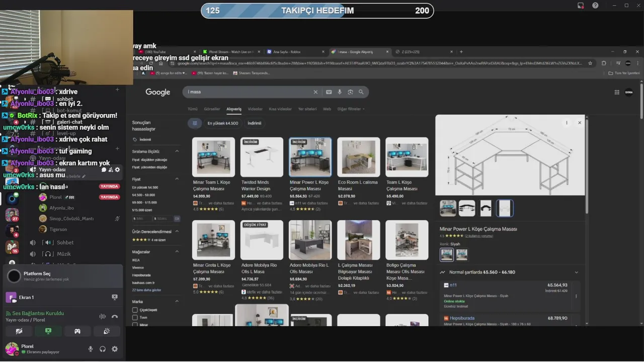Image resolution: width=644 pixels, height=362 pixels.
Task: Apply the En yüksek ₺4.500 chip
Action: click(222, 123)
